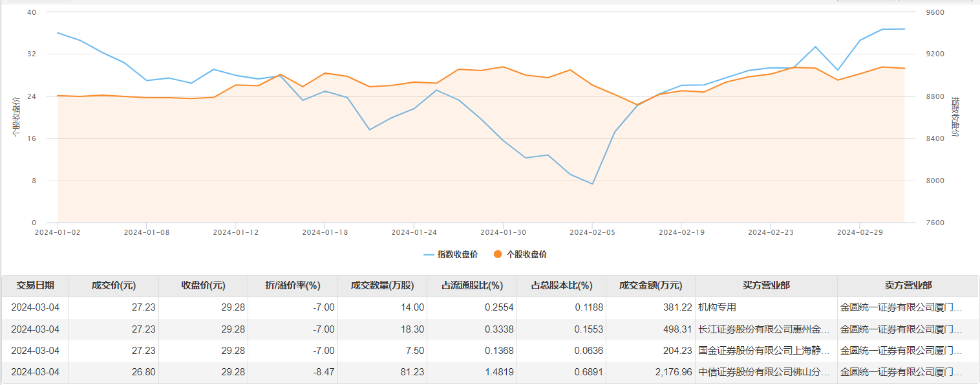980x385 pixels.
Task: Click the 指数收盘价 right axis title
Action: point(955,117)
